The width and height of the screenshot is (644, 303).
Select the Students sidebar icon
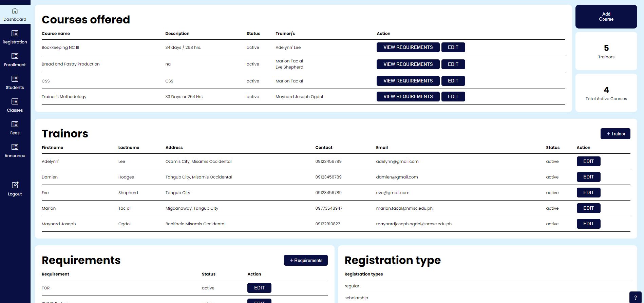click(15, 79)
